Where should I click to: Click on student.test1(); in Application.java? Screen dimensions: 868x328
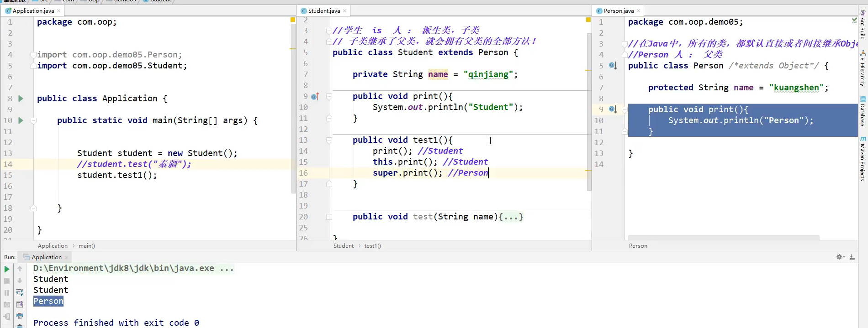coord(117,175)
